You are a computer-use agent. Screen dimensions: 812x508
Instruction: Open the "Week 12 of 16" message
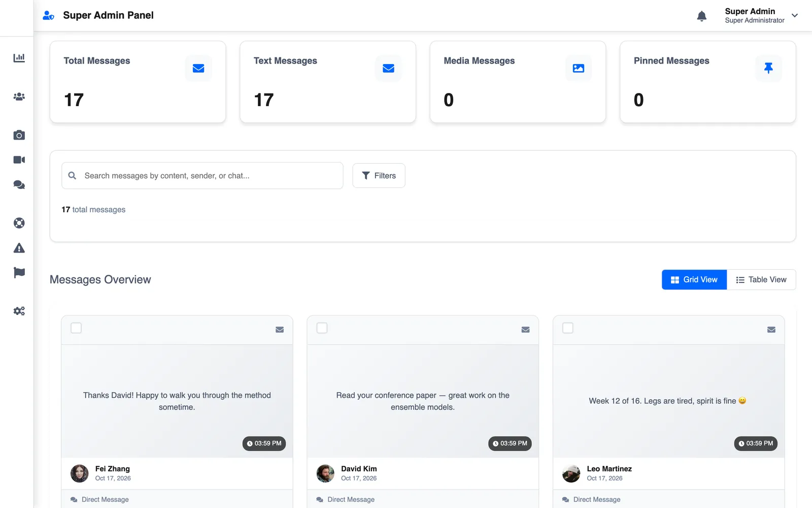(667, 401)
